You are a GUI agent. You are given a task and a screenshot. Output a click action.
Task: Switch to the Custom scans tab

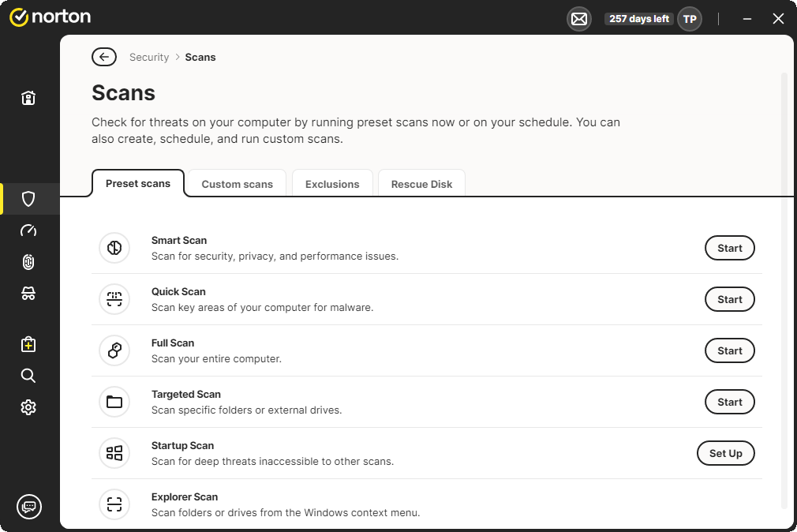[x=237, y=184]
